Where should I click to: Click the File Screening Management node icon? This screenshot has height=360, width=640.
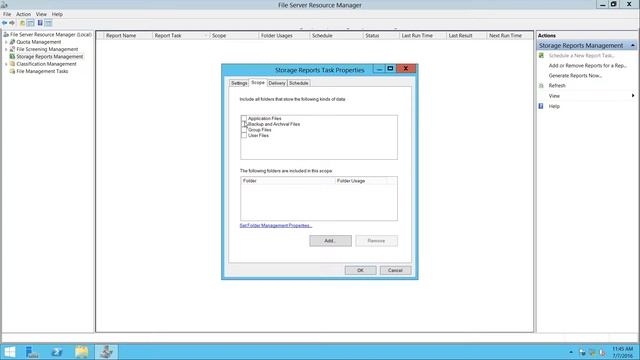click(x=12, y=49)
